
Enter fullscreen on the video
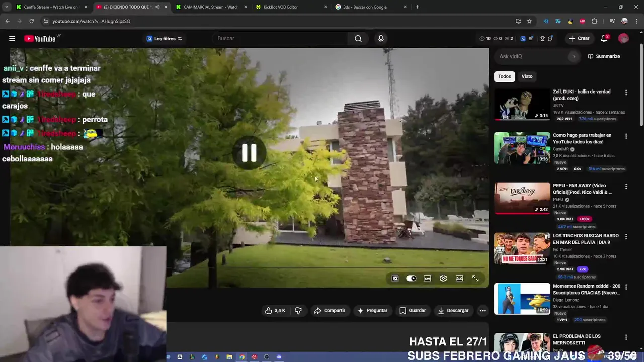point(475,278)
